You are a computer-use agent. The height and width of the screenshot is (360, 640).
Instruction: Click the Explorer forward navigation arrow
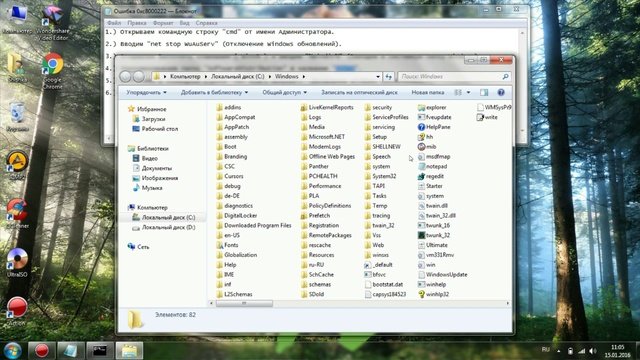139,76
